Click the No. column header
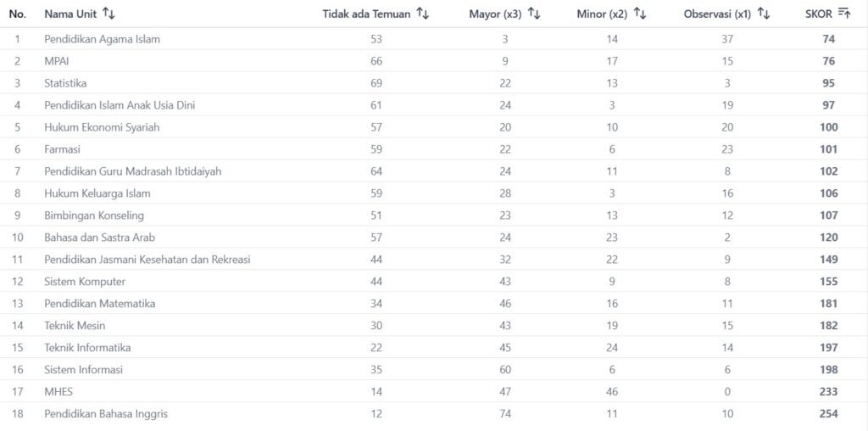This screenshot has height=431, width=868. click(x=18, y=14)
